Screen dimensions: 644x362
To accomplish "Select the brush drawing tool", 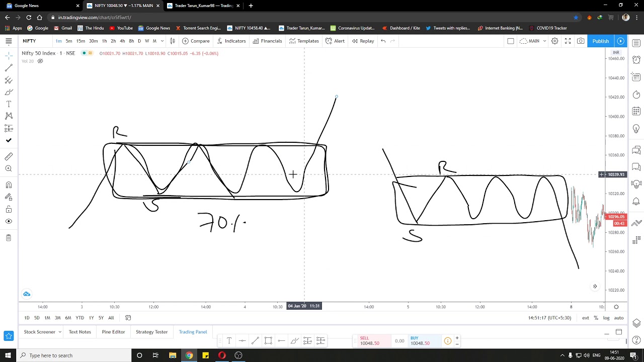I will coord(9,92).
